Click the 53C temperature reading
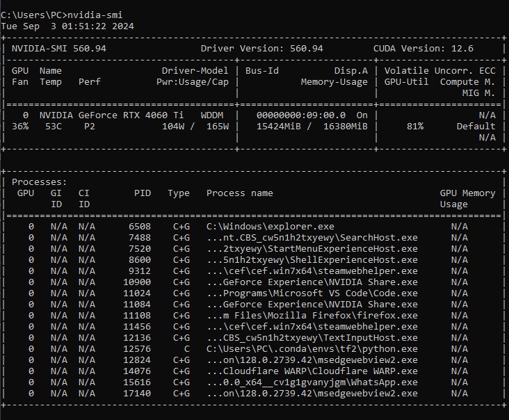Image resolution: width=509 pixels, height=420 pixels. click(54, 127)
